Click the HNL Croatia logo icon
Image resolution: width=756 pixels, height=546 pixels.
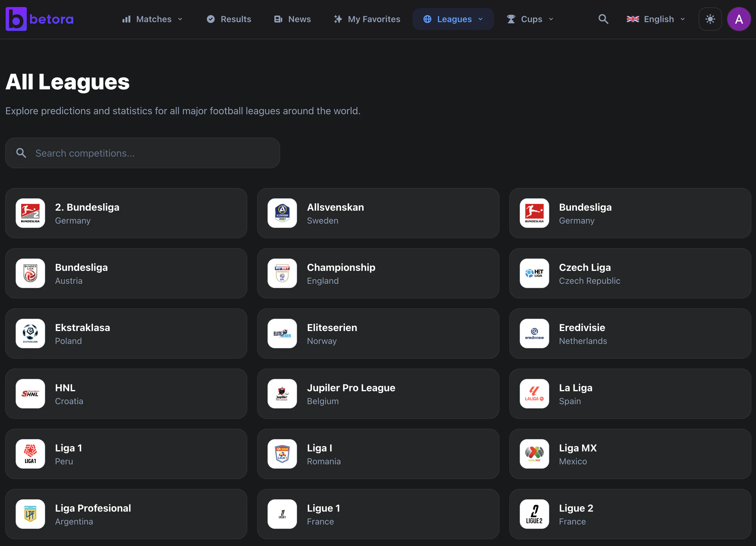click(30, 394)
